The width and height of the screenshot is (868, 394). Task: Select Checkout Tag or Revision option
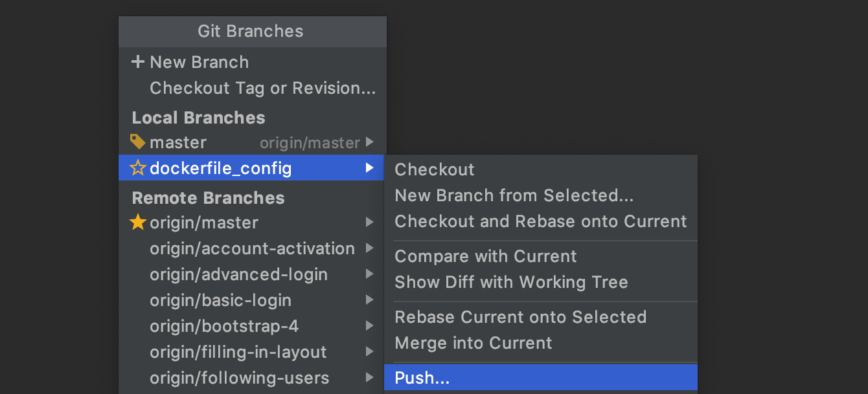(262, 88)
